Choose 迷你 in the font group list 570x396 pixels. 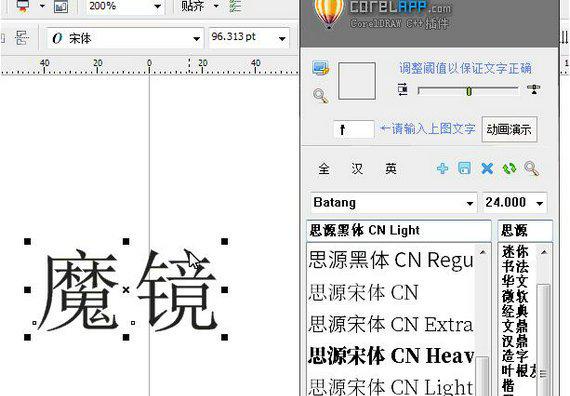coord(515,251)
